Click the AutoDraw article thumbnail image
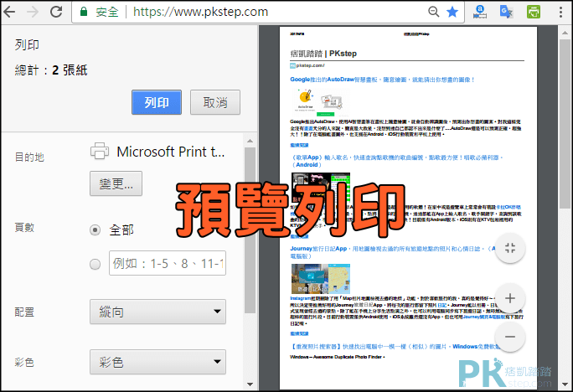Image resolution: width=573 pixels, height=392 pixels. click(x=319, y=101)
